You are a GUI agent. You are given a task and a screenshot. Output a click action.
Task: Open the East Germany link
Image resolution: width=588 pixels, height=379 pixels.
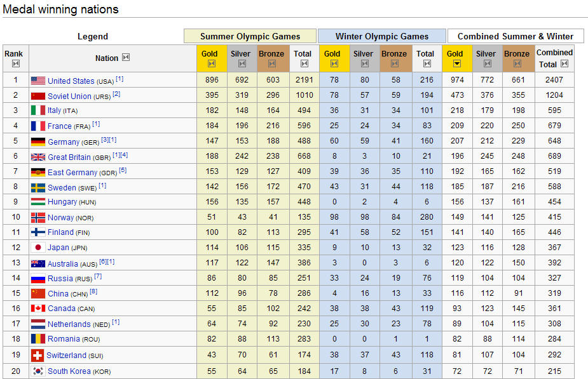click(72, 172)
